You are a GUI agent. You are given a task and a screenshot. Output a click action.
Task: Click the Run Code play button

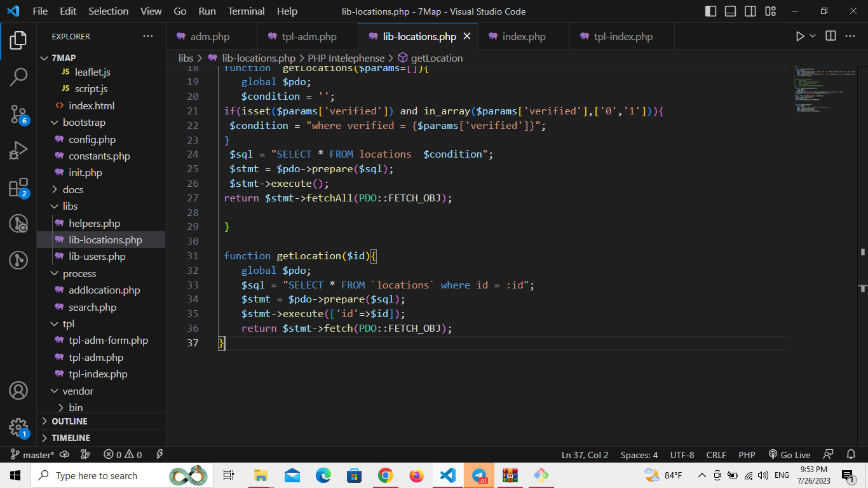pos(800,36)
